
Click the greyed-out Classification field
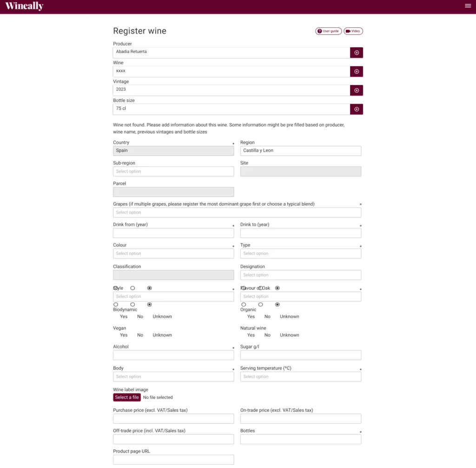click(x=173, y=275)
